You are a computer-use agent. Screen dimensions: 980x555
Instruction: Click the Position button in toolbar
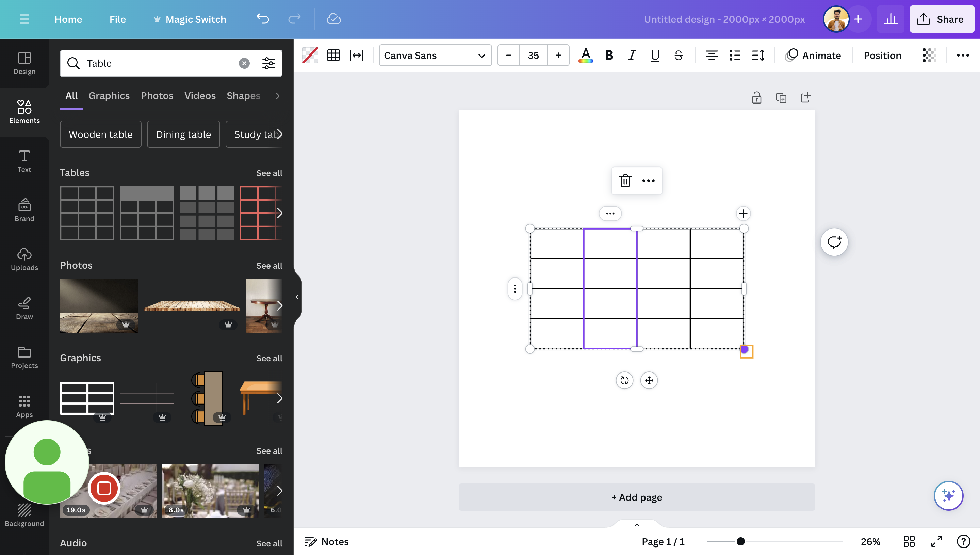(x=882, y=54)
